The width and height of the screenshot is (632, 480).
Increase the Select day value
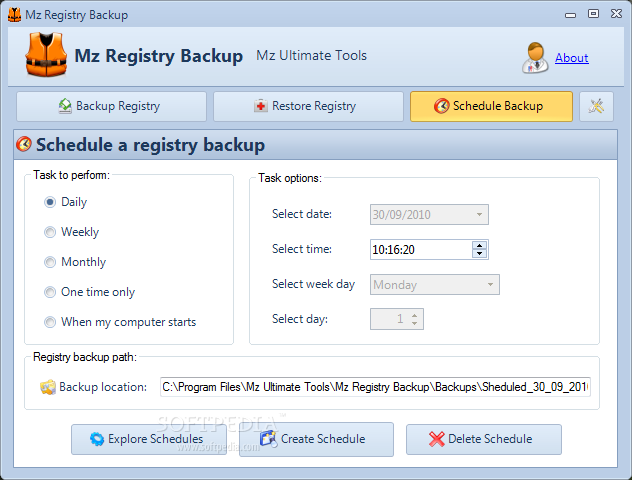(414, 316)
